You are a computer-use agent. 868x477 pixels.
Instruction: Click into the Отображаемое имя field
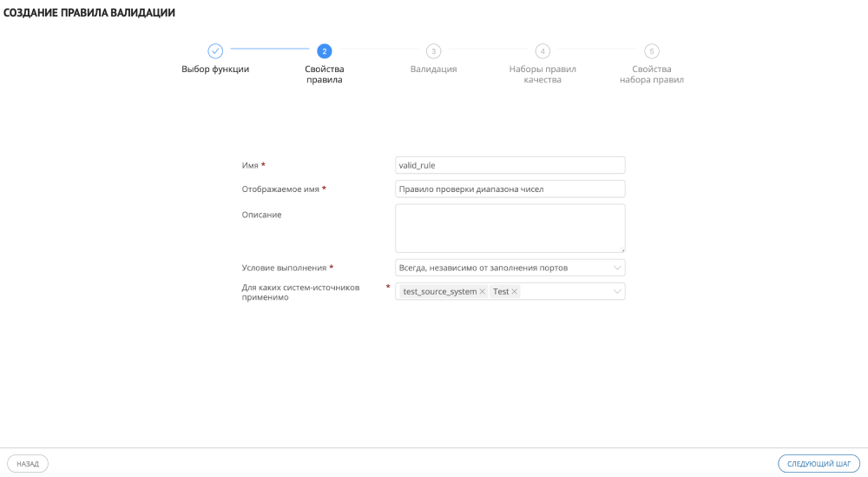pyautogui.click(x=510, y=189)
